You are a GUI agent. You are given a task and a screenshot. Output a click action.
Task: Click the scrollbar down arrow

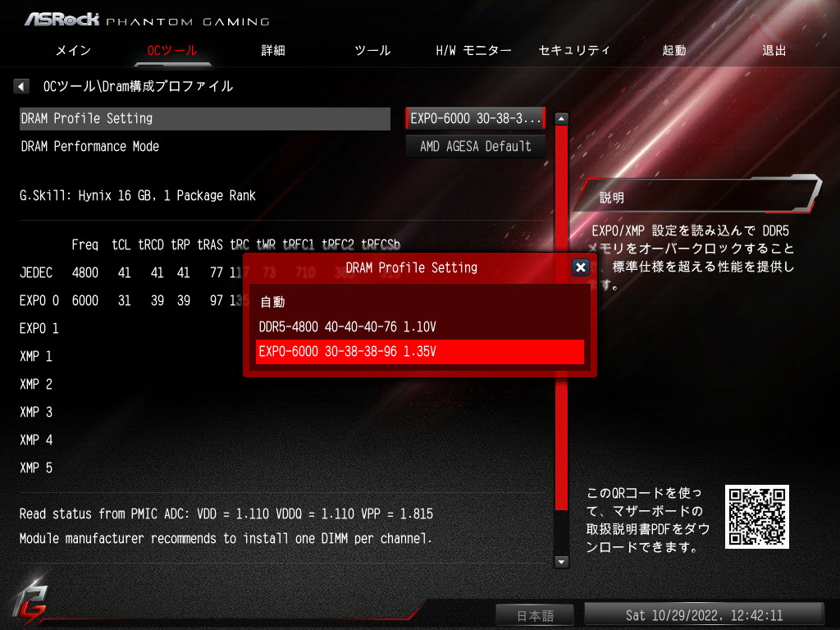[x=561, y=561]
